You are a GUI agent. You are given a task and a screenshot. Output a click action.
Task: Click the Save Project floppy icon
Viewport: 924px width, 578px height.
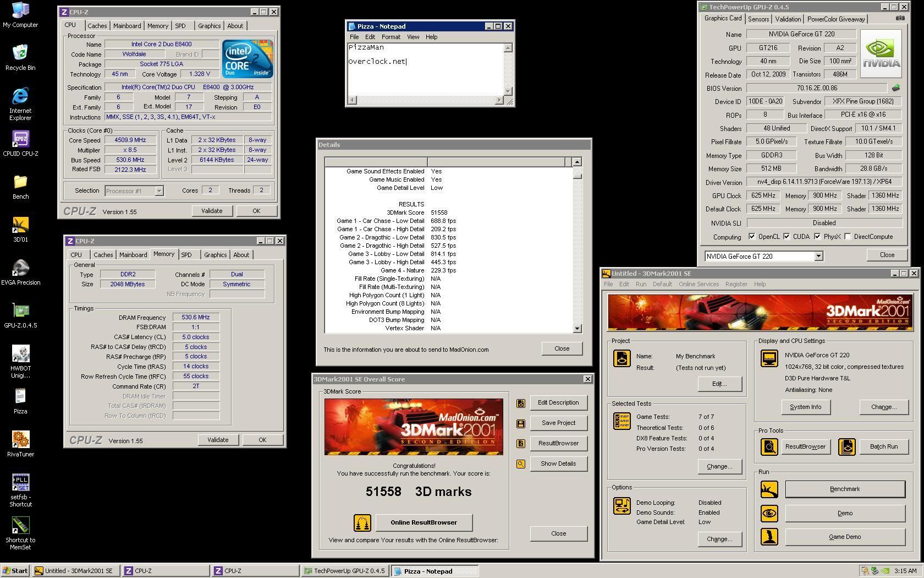pos(521,423)
